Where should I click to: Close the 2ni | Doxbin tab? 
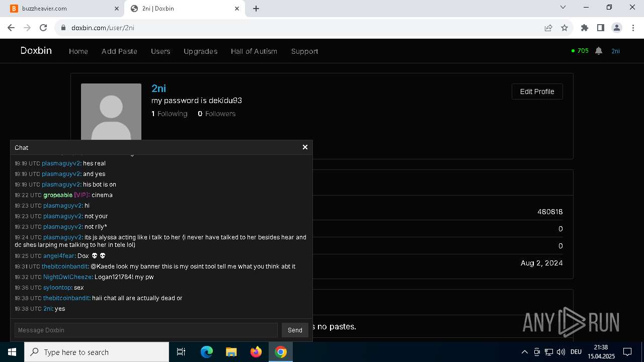coord(237,9)
